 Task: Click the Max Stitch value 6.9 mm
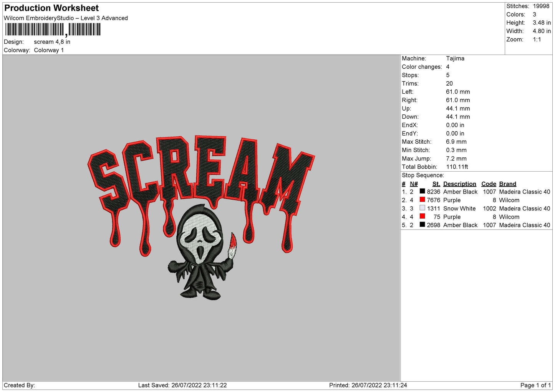456,142
